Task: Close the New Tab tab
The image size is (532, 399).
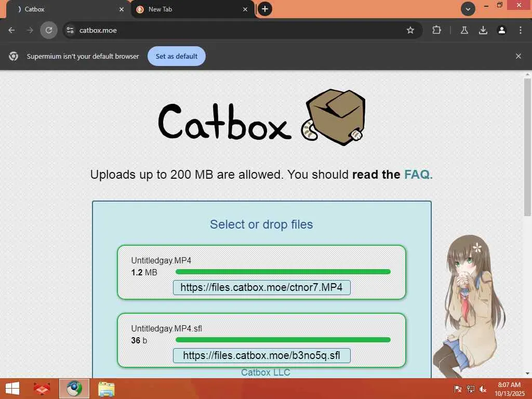Action: click(x=245, y=9)
